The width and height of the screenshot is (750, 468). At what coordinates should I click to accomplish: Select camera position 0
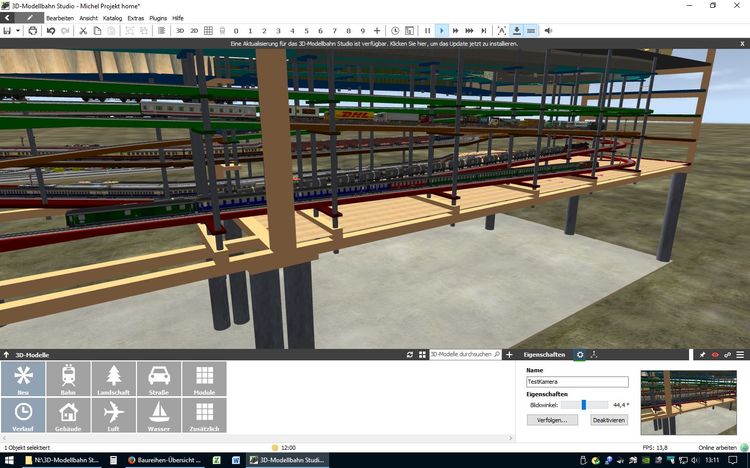tap(236, 31)
